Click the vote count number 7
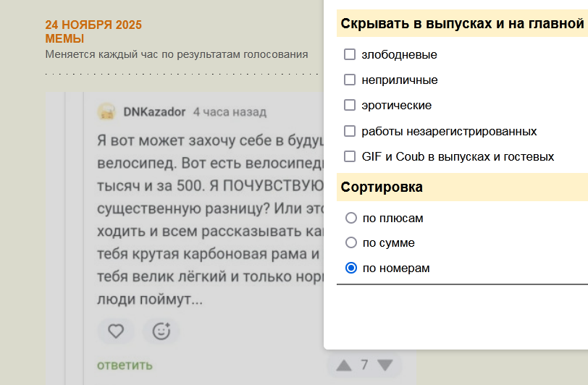The image size is (588, 385). coord(364,365)
